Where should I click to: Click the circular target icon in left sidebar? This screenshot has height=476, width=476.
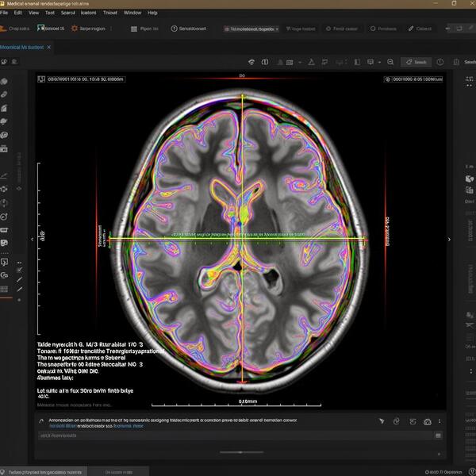click(x=4, y=217)
